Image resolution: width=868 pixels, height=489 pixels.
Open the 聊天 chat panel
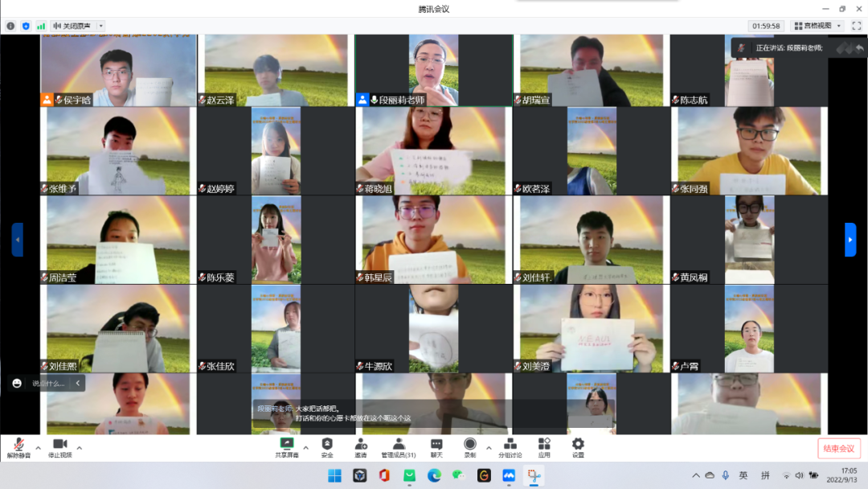click(x=436, y=447)
